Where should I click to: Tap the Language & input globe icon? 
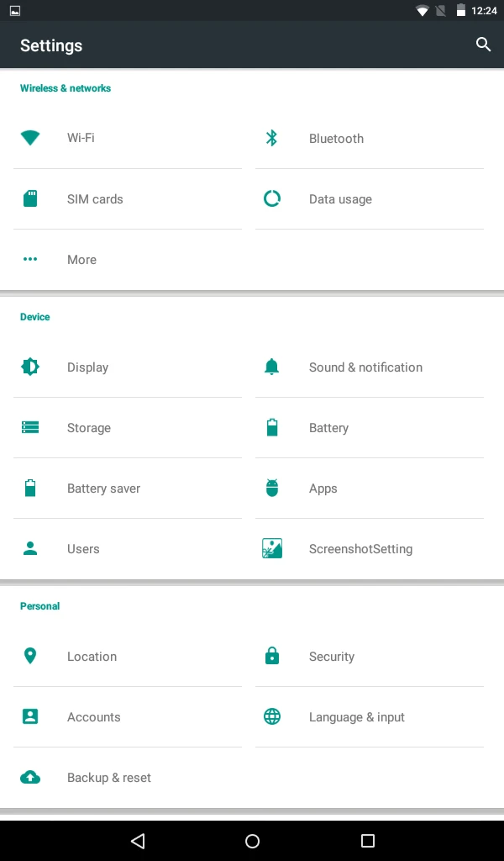(x=272, y=716)
